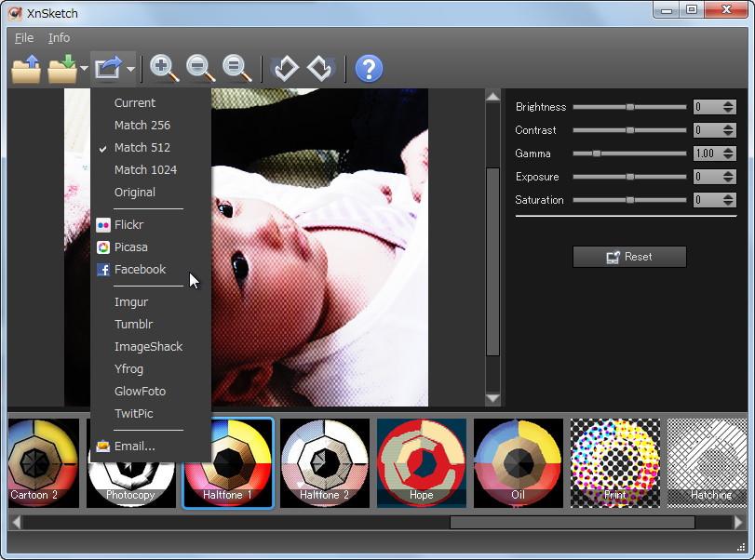This screenshot has height=560, width=755.
Task: Select the Match 1024 size option
Action: [x=145, y=169]
